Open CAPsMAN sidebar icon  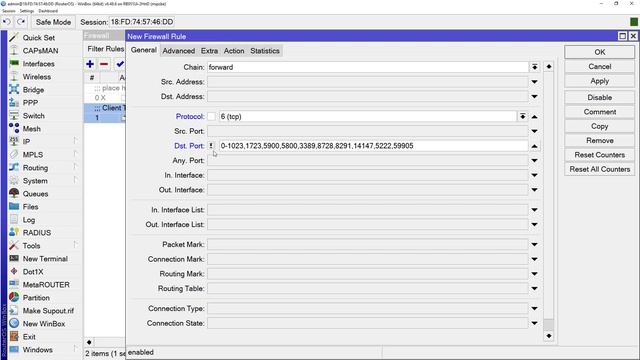click(14, 51)
